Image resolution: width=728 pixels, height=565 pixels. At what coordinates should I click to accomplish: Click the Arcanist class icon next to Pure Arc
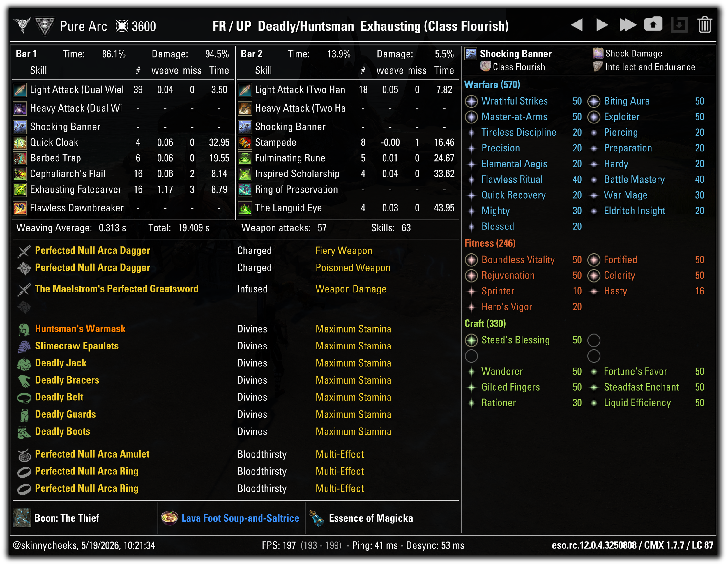(x=45, y=26)
